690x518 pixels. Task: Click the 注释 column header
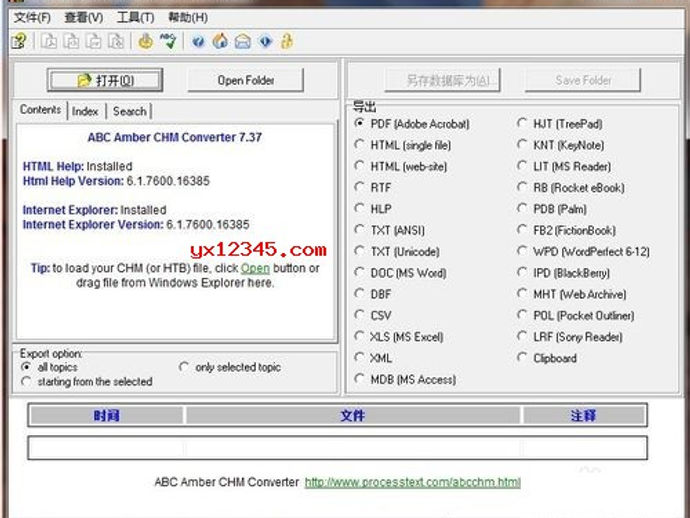pyautogui.click(x=584, y=415)
